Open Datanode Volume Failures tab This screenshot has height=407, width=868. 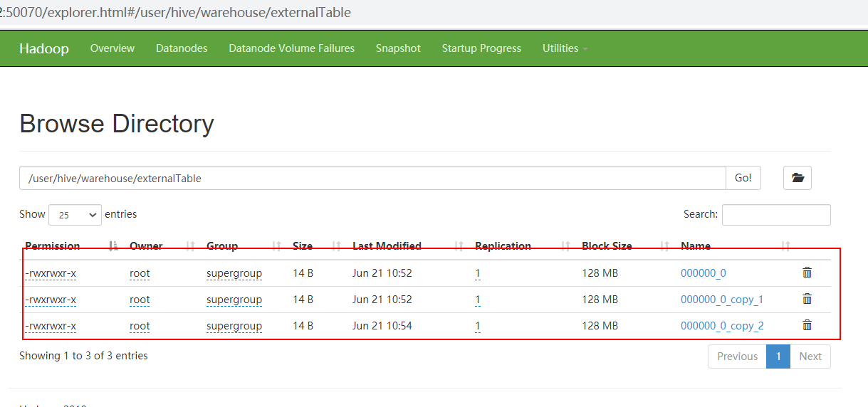pos(291,48)
